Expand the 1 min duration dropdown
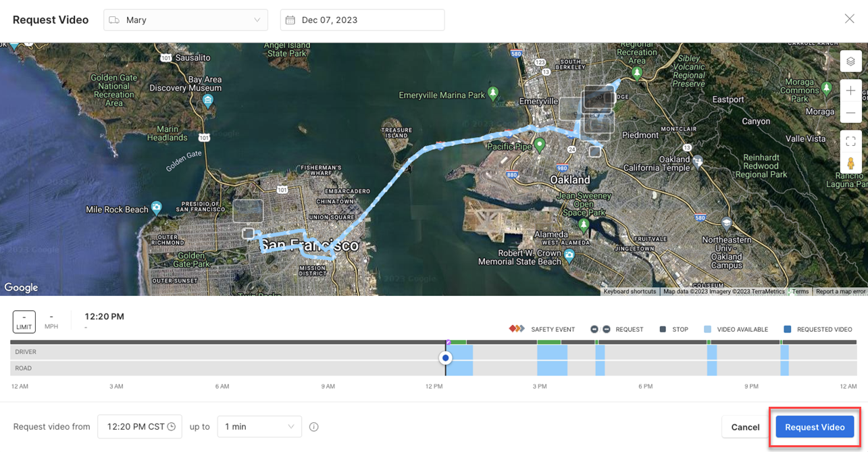The image size is (868, 452). pos(259,426)
